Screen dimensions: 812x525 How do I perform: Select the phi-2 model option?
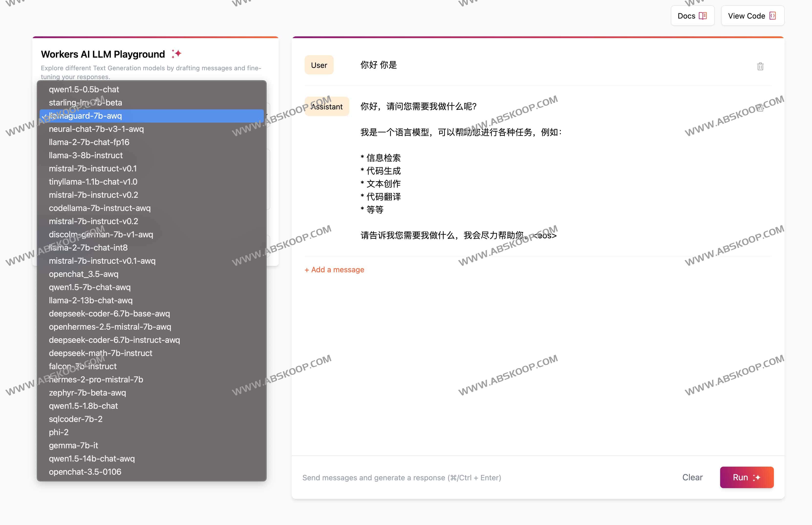click(x=59, y=432)
